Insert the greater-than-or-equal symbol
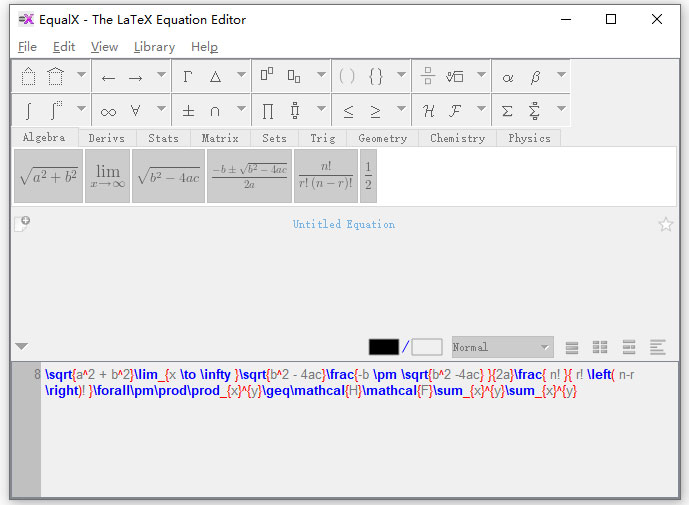This screenshot has height=505, width=689. point(375,112)
